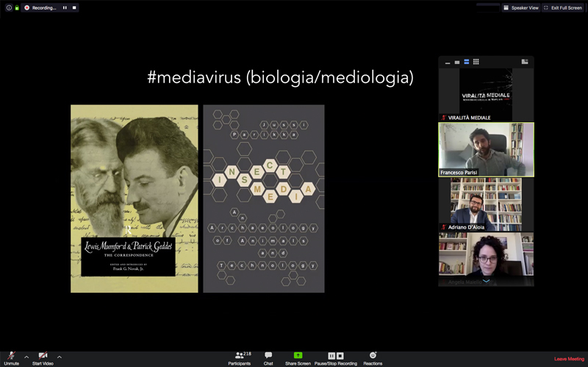Select the VIRALITÀ MEDIALE video tile
Screen dimensions: 588x367
(x=486, y=95)
